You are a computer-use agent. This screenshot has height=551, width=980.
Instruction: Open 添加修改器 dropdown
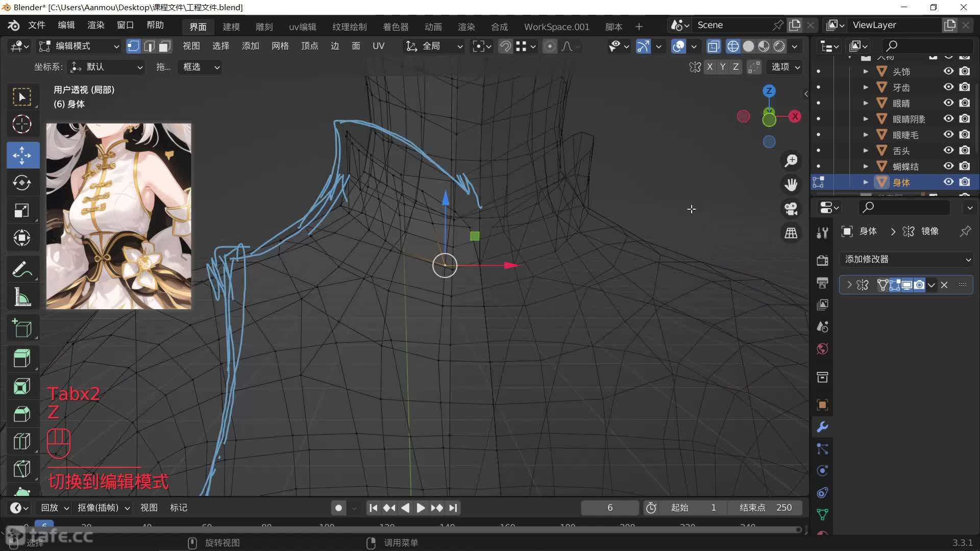(x=906, y=260)
